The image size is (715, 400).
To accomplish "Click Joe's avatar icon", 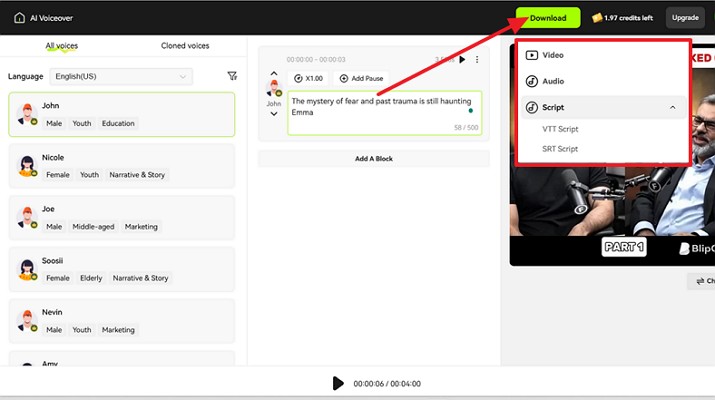I will 27,217.
